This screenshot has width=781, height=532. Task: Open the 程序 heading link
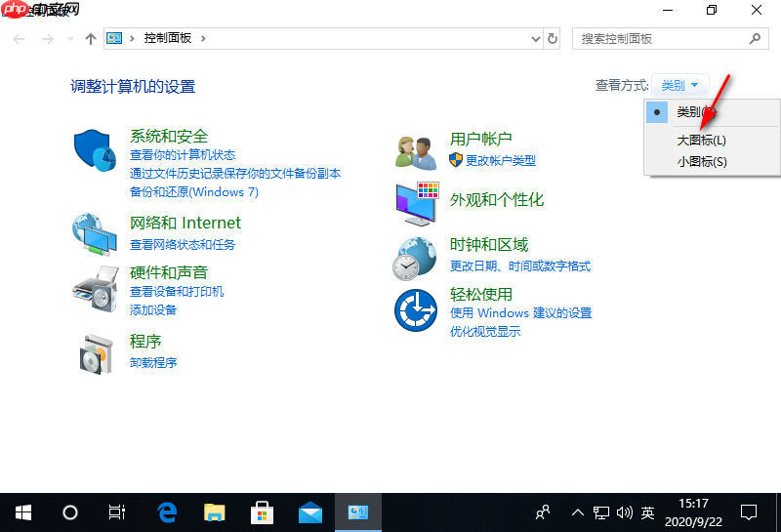(x=145, y=342)
